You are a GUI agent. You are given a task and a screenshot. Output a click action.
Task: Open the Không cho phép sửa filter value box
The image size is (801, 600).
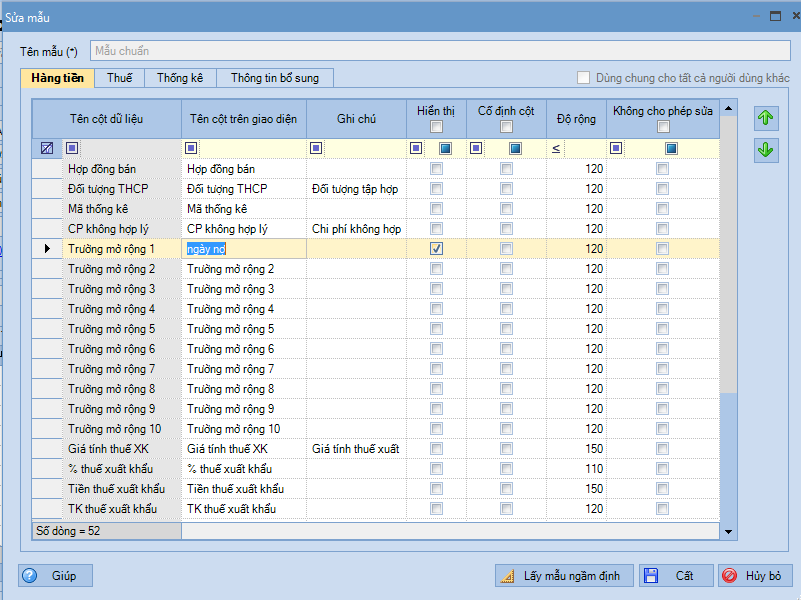pos(671,149)
